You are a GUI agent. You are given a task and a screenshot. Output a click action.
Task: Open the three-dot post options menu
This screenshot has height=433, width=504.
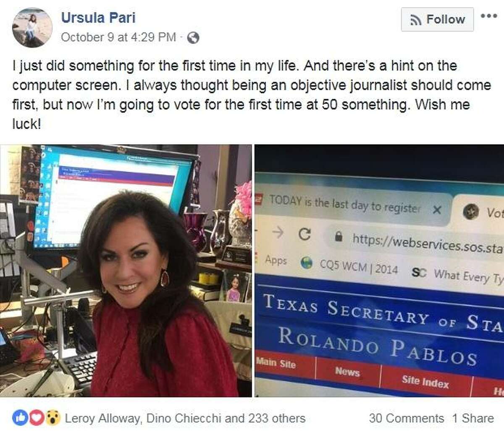point(488,16)
